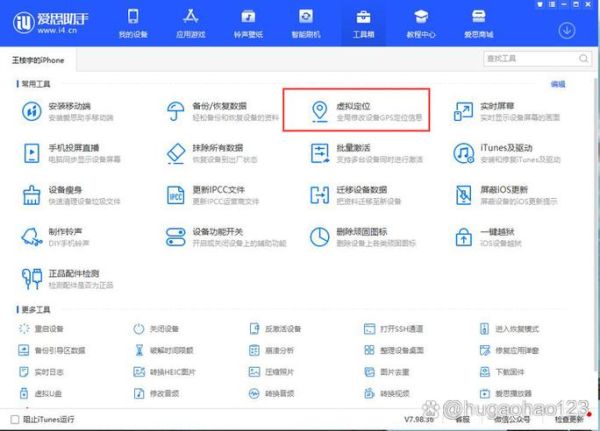Open the 转换HEIC图片 converter tool

164,372
